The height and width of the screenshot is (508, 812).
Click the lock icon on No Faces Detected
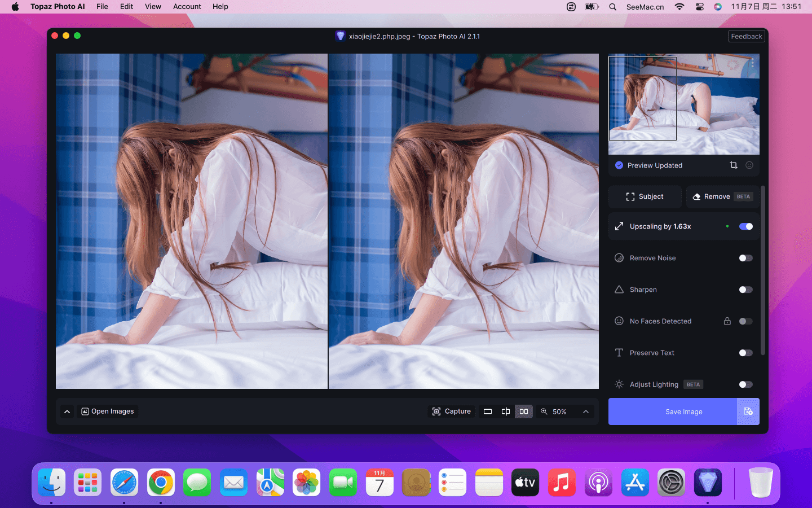click(x=727, y=321)
